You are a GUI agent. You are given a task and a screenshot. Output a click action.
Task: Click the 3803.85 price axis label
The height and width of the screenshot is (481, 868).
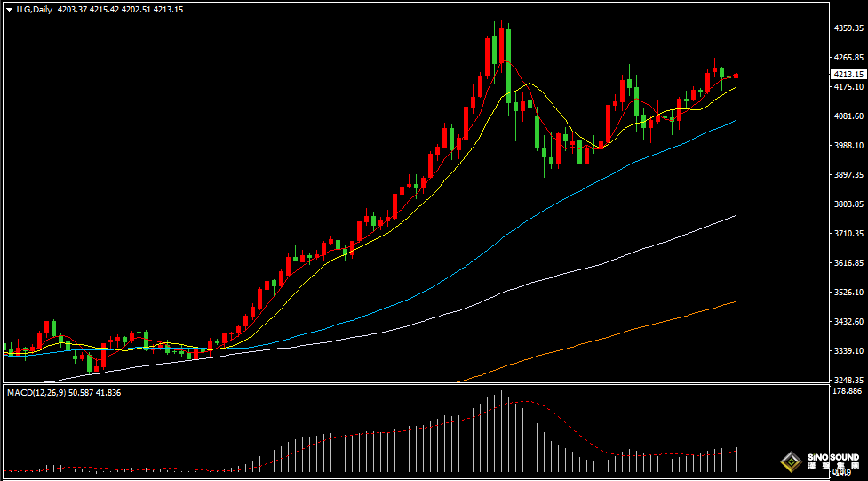848,204
